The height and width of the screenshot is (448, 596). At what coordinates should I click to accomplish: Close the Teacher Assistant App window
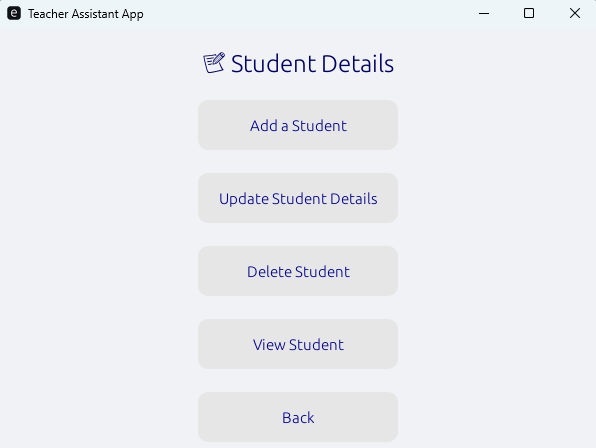point(574,13)
